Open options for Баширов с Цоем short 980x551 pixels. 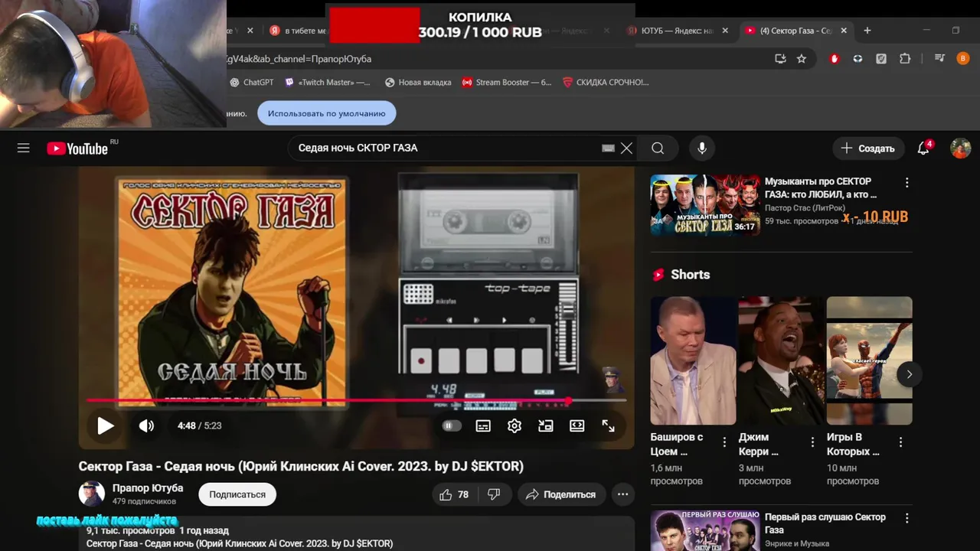725,442
